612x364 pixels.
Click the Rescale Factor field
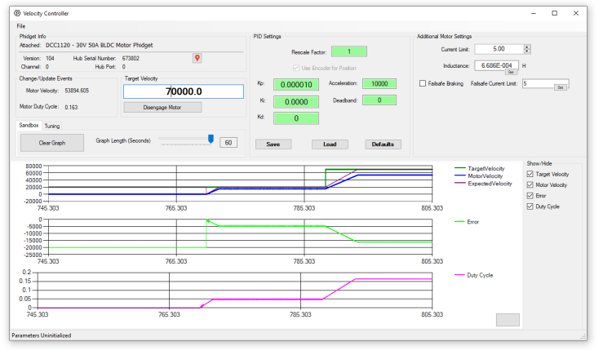pyautogui.click(x=349, y=51)
